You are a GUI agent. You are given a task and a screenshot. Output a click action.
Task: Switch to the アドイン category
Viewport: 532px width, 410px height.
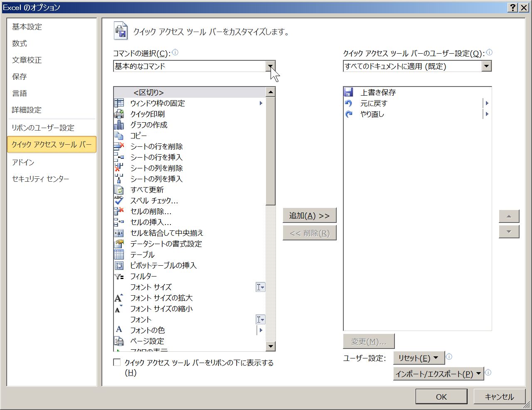(x=52, y=162)
